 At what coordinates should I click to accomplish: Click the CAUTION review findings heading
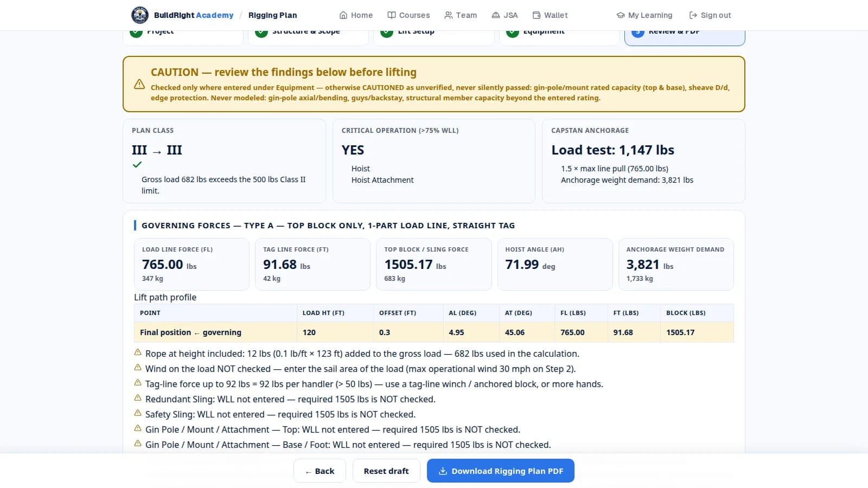point(284,72)
